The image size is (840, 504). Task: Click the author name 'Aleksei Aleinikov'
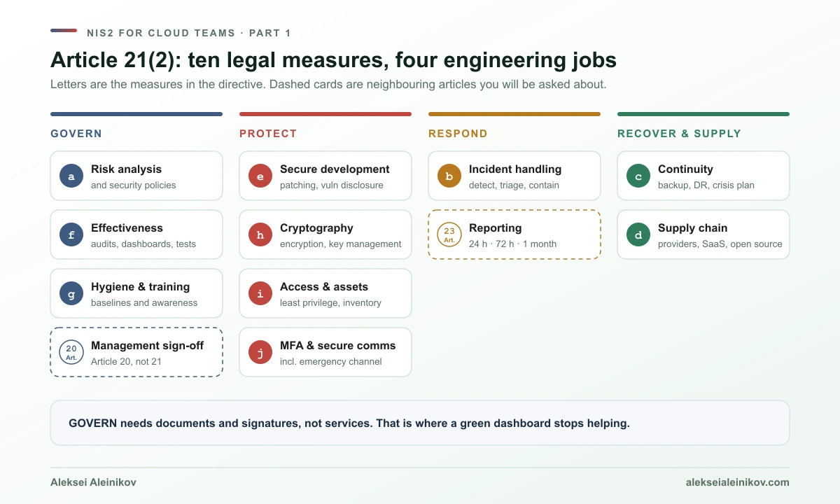click(x=93, y=482)
